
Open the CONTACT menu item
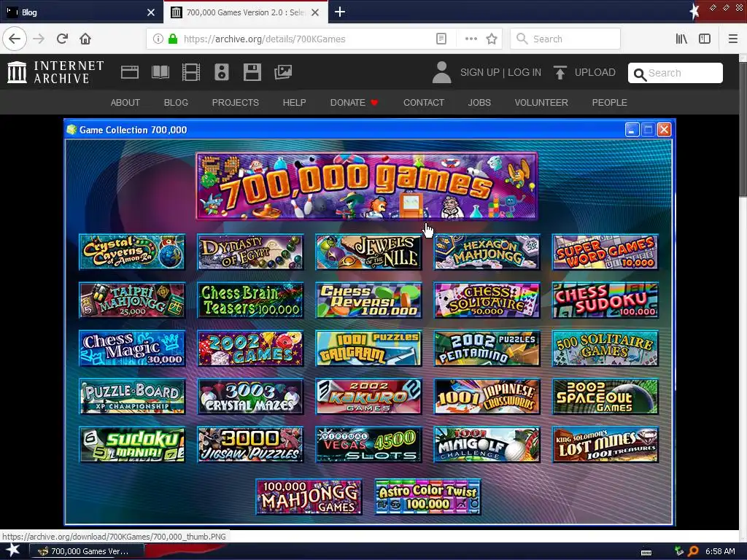(424, 102)
